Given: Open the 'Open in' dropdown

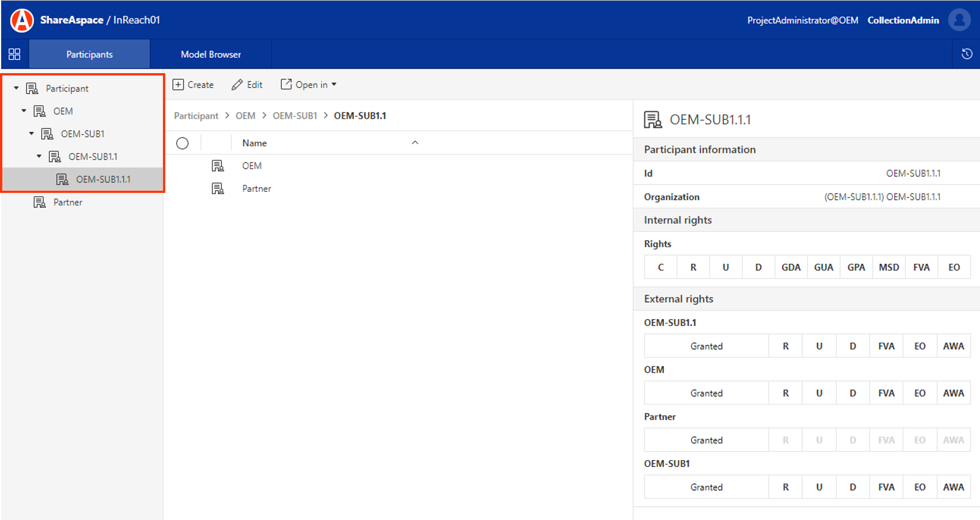Looking at the screenshot, I should click(x=309, y=85).
